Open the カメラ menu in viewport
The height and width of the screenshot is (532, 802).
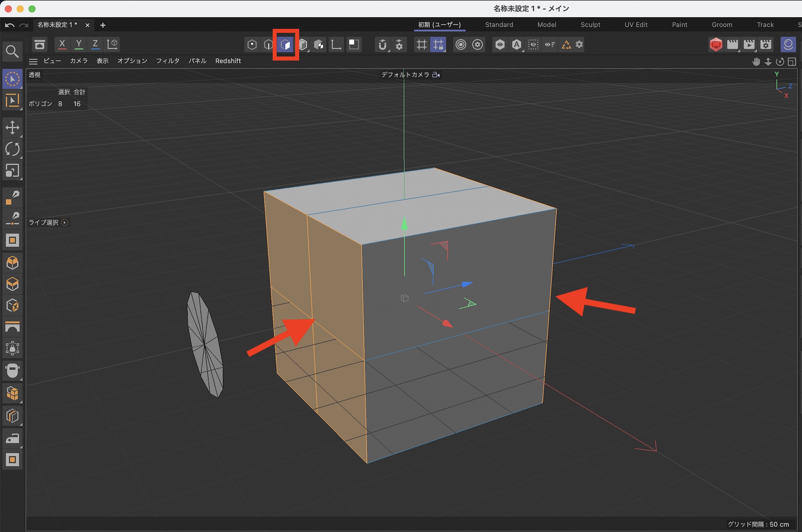(79, 61)
